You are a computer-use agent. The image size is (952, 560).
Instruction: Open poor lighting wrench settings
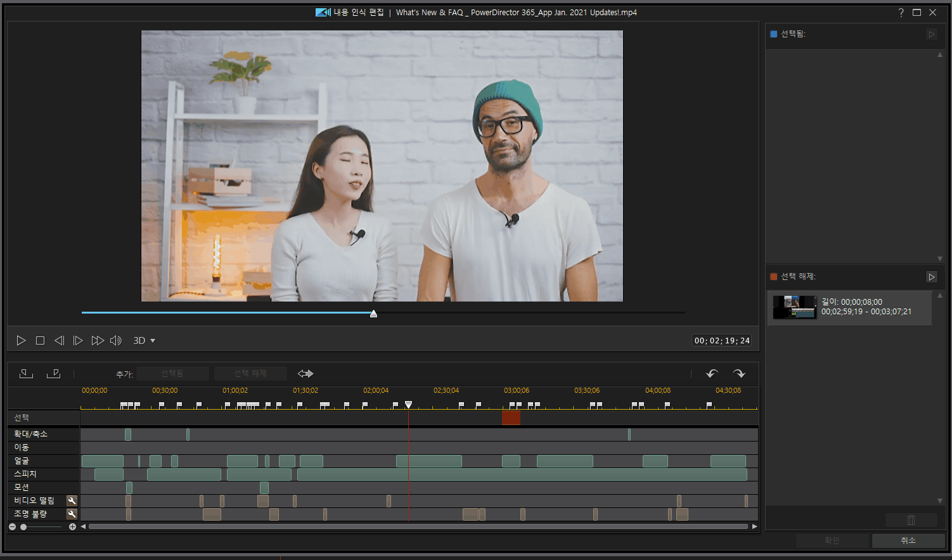pyautogui.click(x=72, y=514)
